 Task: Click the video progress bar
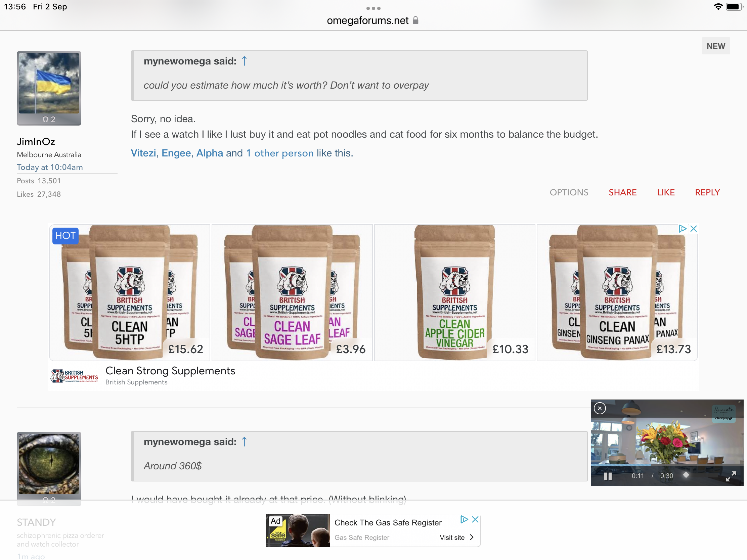click(667, 465)
